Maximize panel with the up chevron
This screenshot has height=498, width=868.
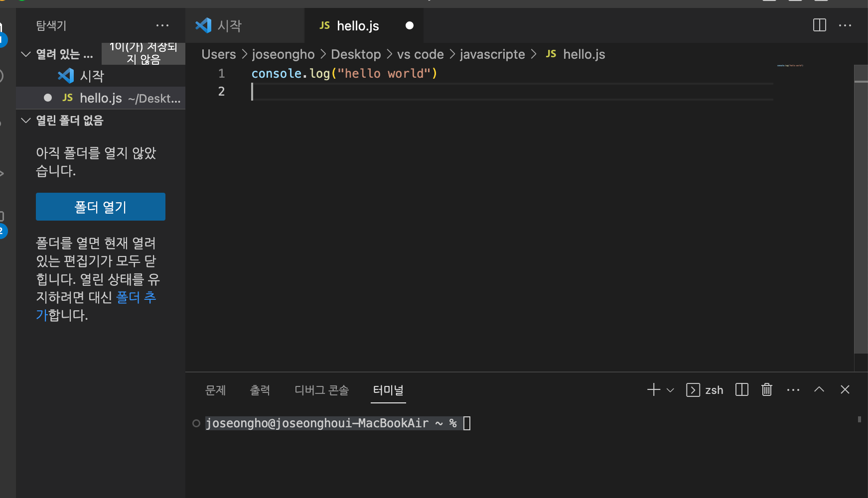click(x=819, y=389)
